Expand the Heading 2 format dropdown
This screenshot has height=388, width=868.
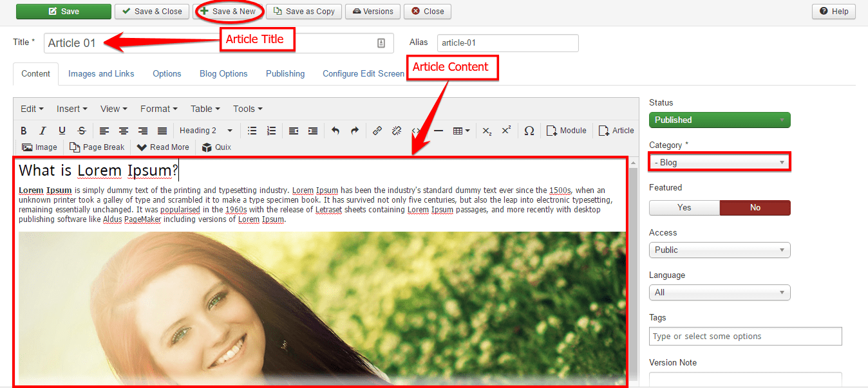pos(205,131)
